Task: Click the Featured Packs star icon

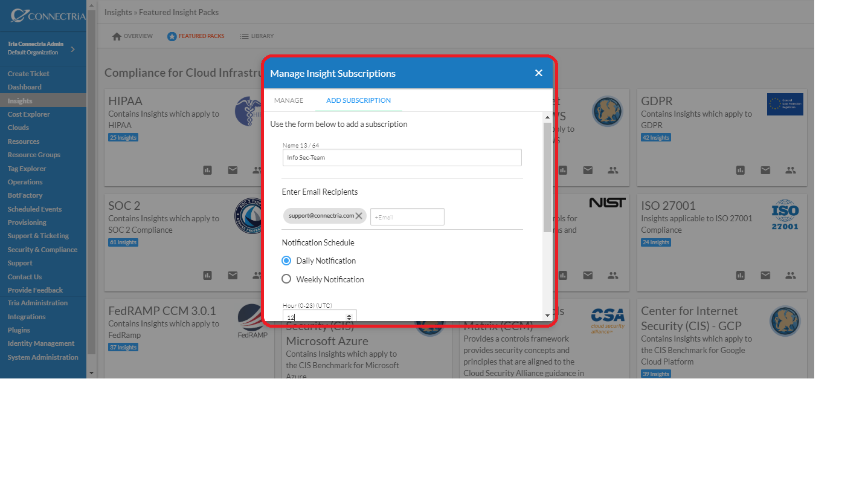Action: tap(172, 36)
